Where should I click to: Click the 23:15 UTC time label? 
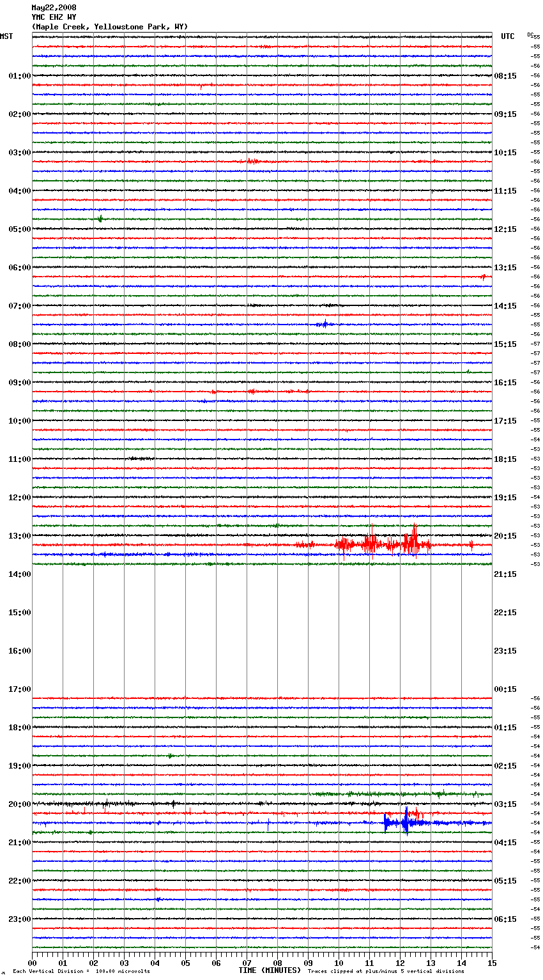coord(505,651)
